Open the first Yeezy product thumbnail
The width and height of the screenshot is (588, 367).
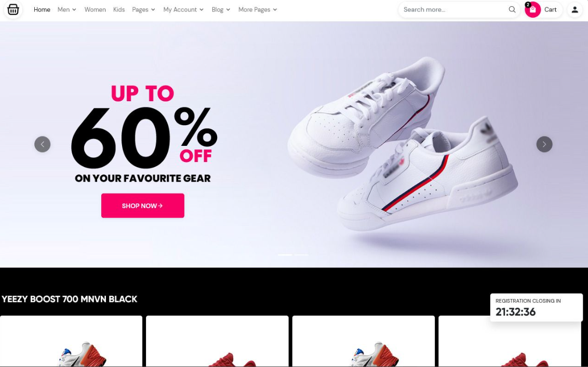tap(71, 341)
